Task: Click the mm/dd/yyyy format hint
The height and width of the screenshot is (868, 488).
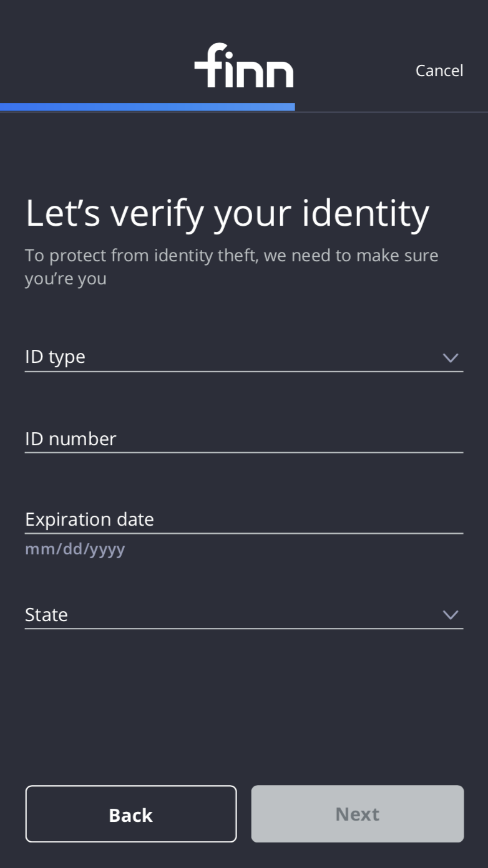Action: [75, 549]
